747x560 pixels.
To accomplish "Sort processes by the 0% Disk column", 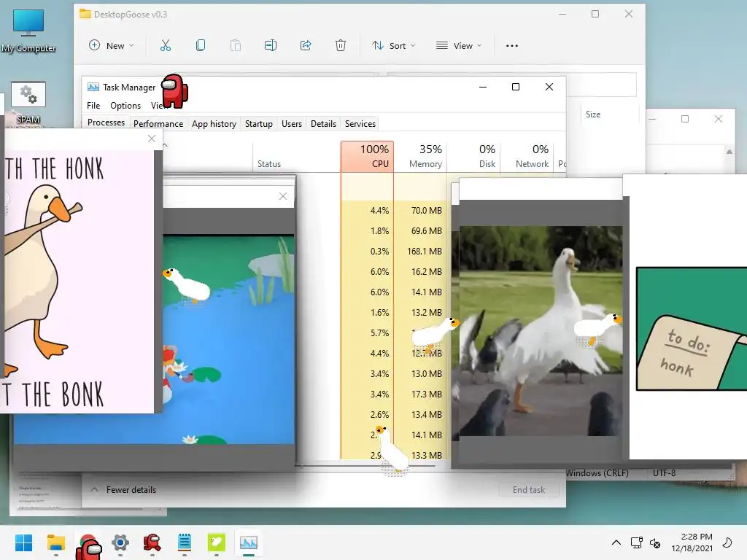I will [x=473, y=156].
